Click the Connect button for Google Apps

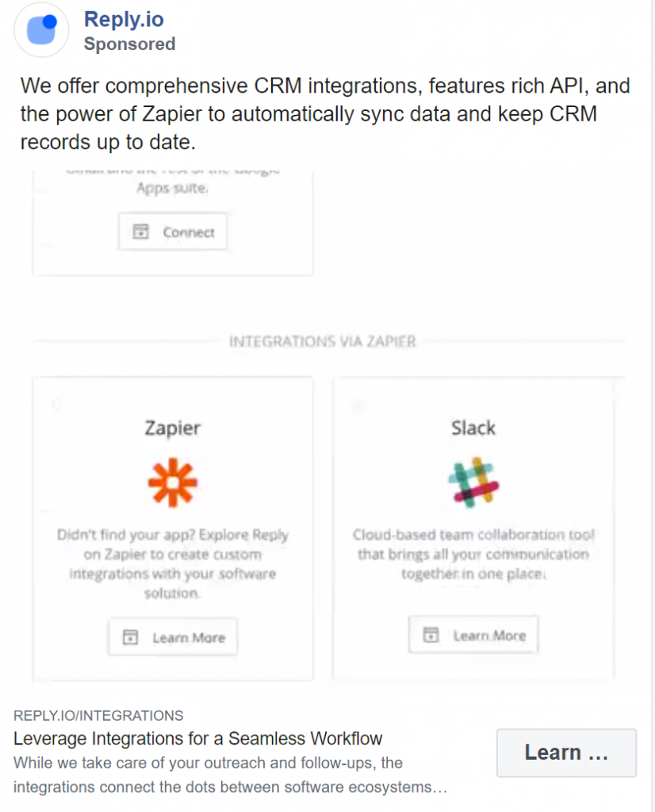pos(172,232)
